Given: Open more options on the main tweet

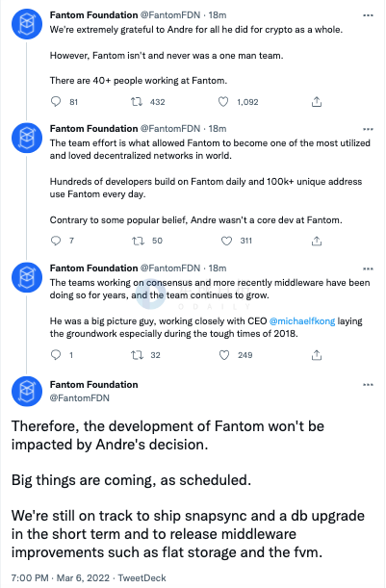Looking at the screenshot, I should (368, 385).
